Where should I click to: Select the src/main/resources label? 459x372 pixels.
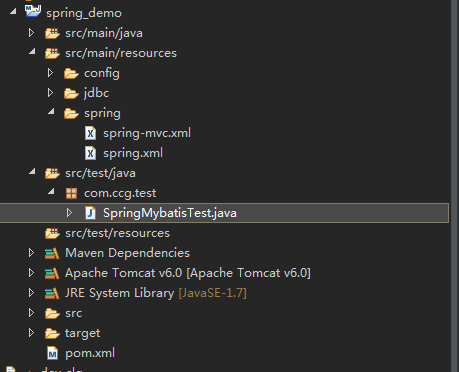point(121,53)
